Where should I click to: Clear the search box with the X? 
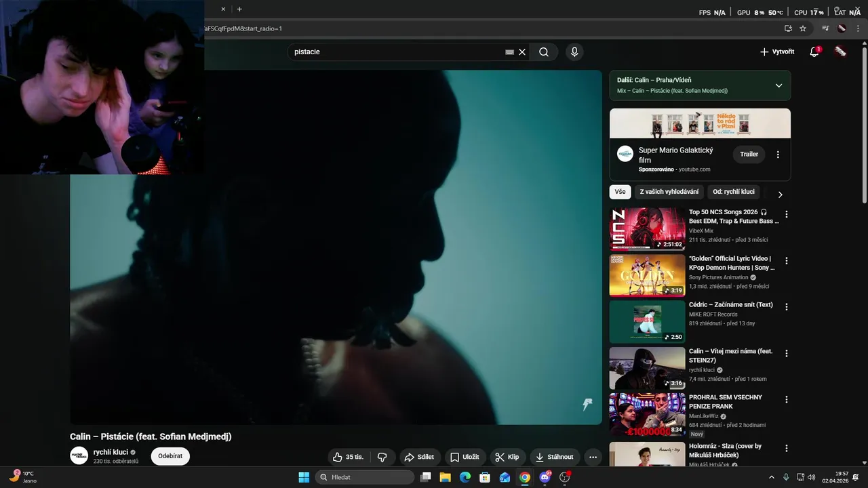(522, 52)
